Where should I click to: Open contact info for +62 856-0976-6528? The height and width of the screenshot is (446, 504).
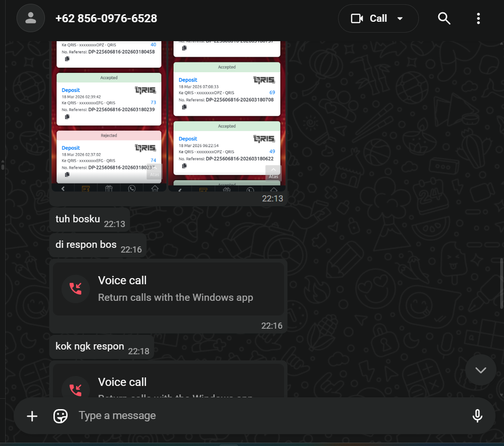pos(106,18)
